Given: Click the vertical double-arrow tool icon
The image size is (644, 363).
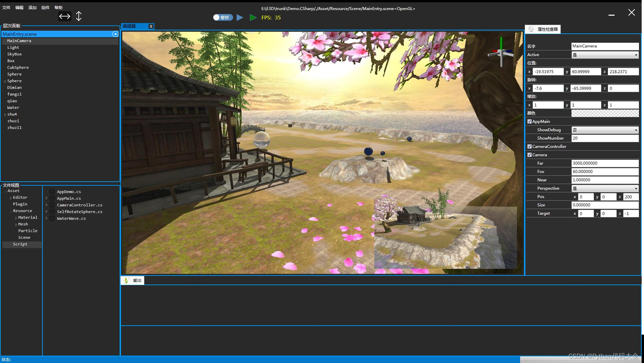Looking at the screenshot, I should pyautogui.click(x=79, y=16).
